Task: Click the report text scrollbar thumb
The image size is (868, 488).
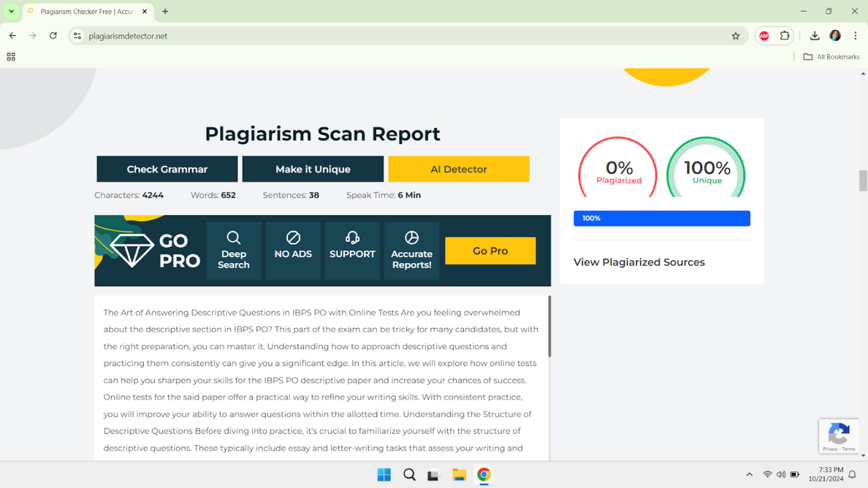Action: coord(550,326)
